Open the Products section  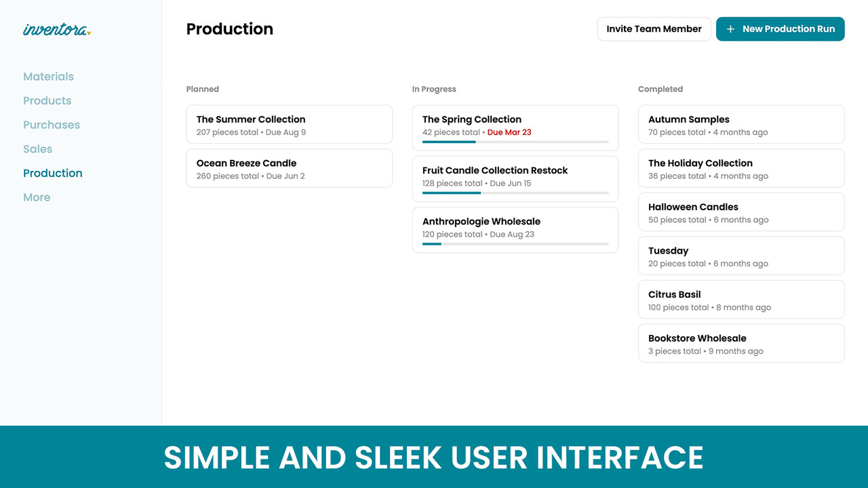click(47, 100)
